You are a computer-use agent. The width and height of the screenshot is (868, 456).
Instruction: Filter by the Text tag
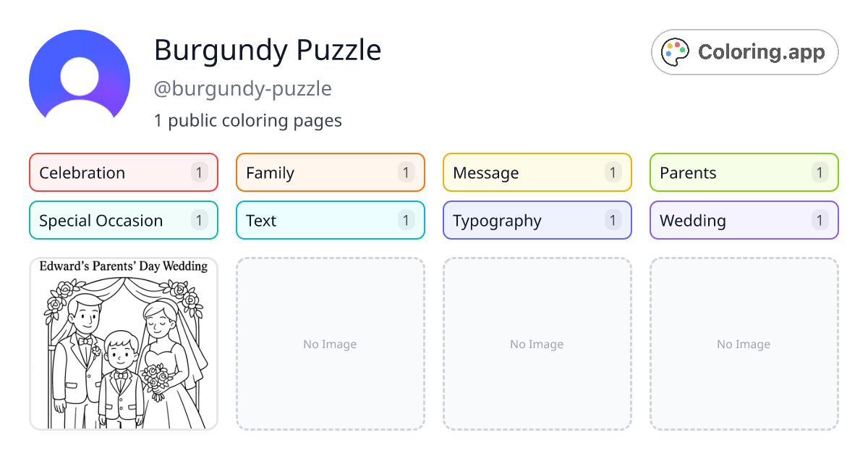click(x=330, y=220)
